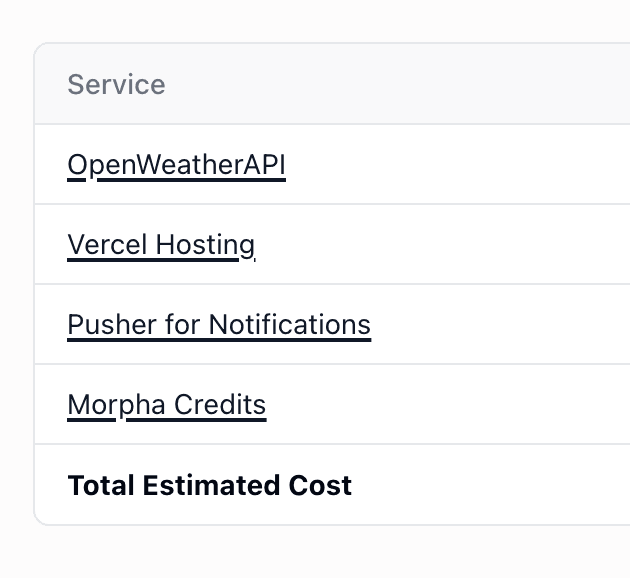Image resolution: width=630 pixels, height=578 pixels.
Task: Click the word Hosting in the Vercel link
Action: point(205,246)
